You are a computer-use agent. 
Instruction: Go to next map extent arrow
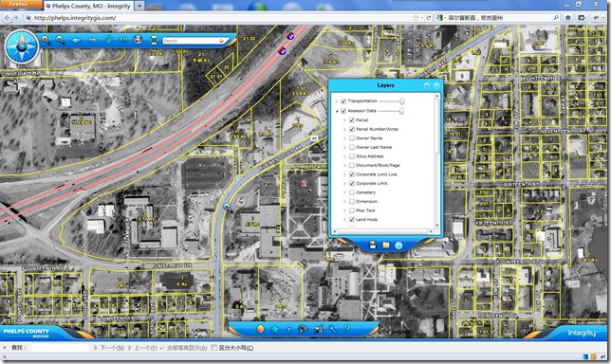coord(92,40)
